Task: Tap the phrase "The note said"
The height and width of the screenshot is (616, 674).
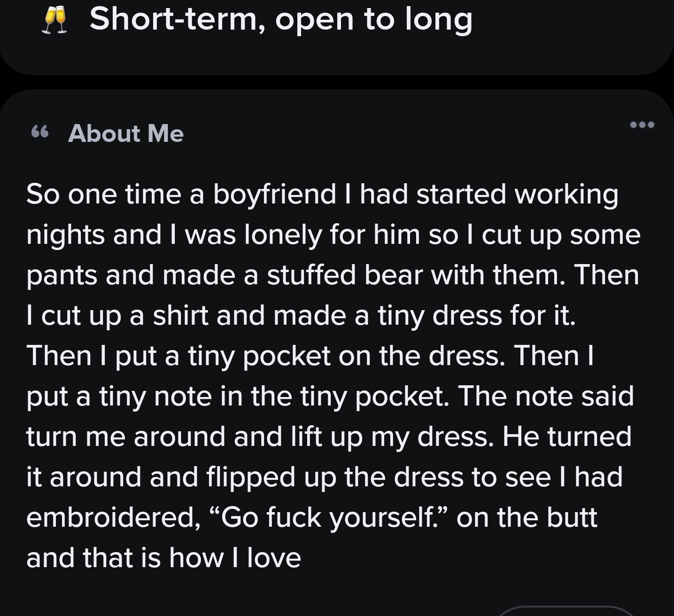Action: coord(546,396)
